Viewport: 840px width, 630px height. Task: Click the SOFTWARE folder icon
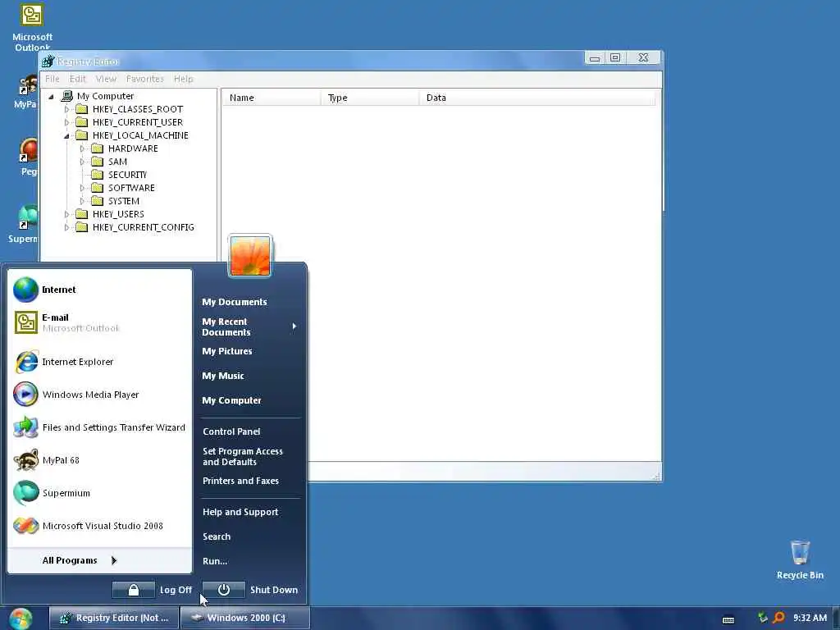point(97,188)
